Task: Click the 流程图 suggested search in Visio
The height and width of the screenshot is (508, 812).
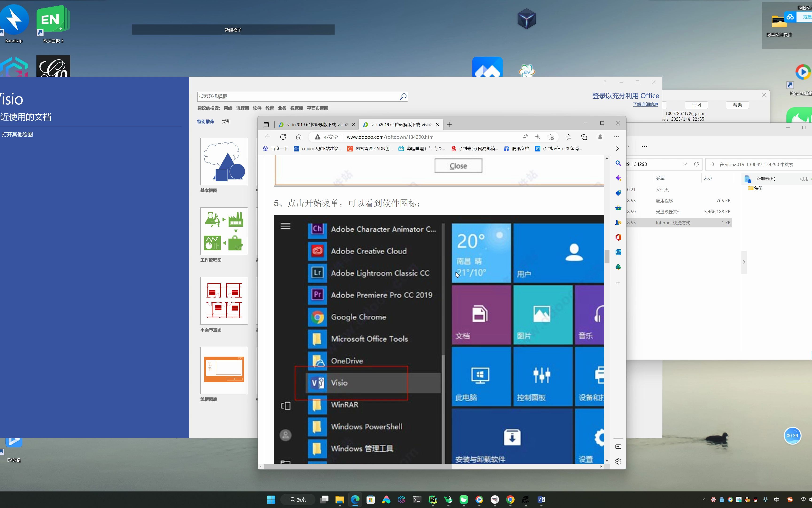Action: click(x=242, y=108)
